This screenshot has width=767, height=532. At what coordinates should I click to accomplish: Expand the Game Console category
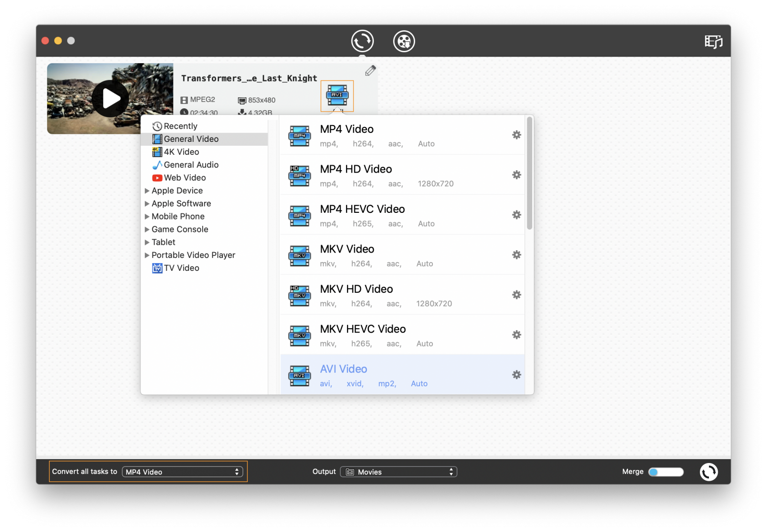click(147, 230)
